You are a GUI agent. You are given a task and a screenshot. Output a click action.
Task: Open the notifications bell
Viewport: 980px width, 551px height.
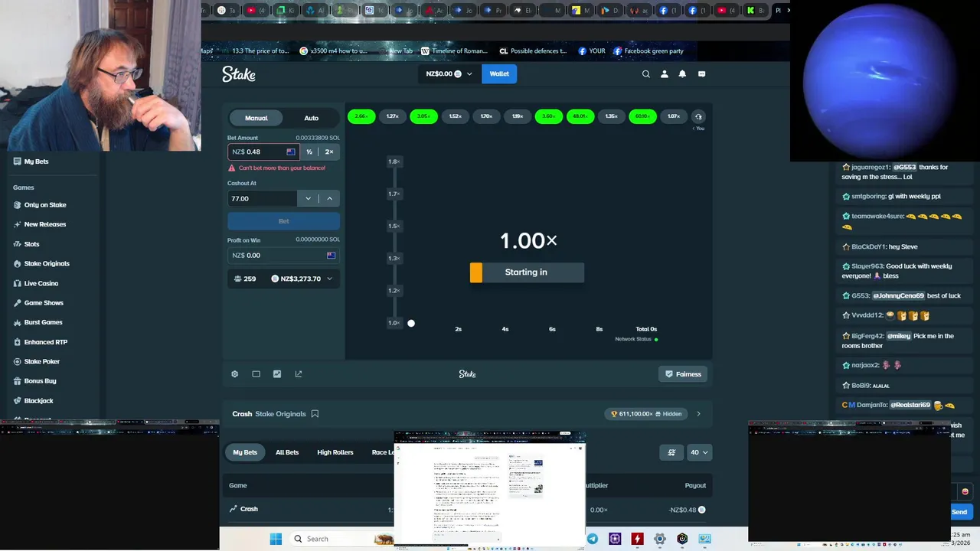click(x=682, y=74)
